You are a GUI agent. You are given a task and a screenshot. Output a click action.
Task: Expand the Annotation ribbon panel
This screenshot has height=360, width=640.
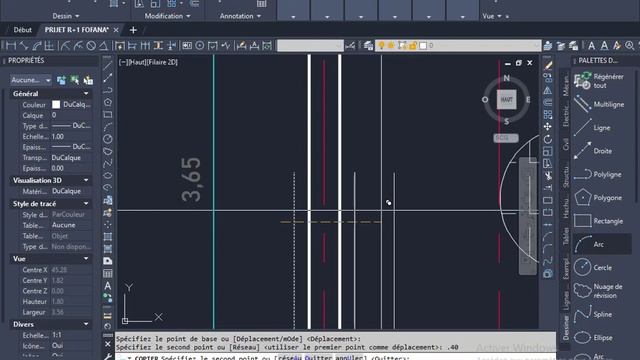[x=240, y=16]
